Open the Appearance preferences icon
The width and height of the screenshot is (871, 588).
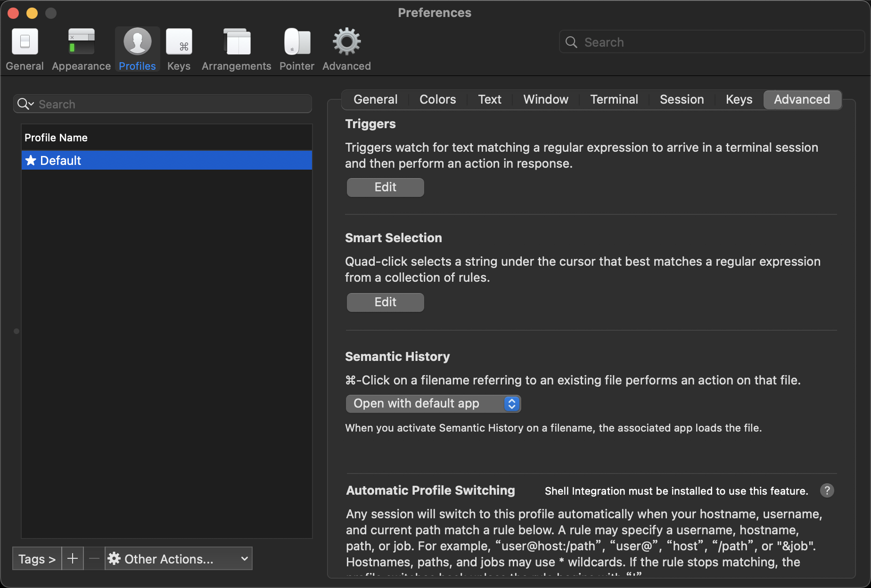81,49
